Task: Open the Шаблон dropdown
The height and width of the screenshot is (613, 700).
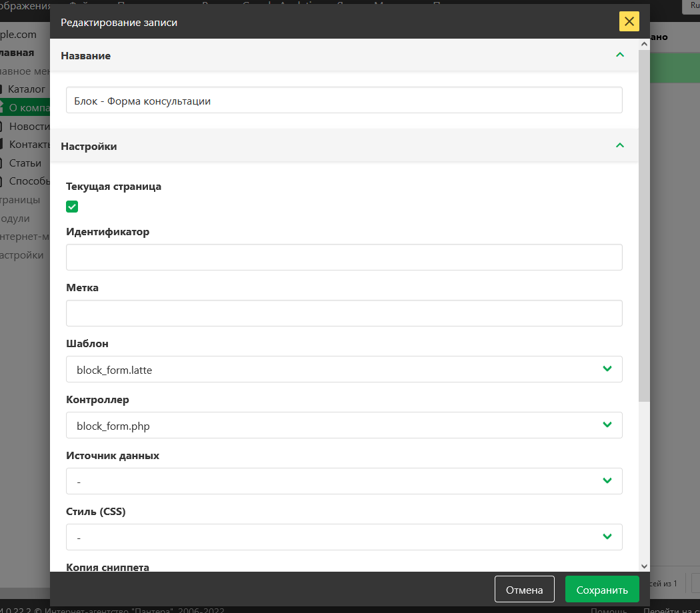Action: point(343,369)
